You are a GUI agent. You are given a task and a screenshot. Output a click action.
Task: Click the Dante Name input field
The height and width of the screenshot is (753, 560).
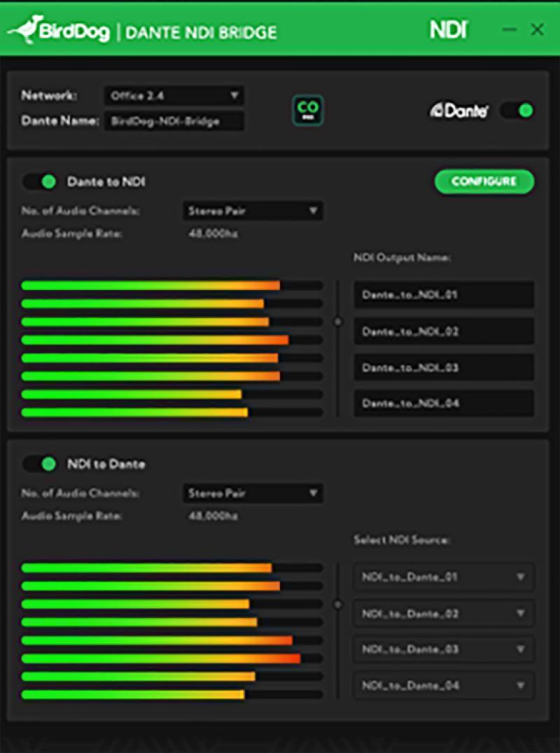[x=174, y=121]
